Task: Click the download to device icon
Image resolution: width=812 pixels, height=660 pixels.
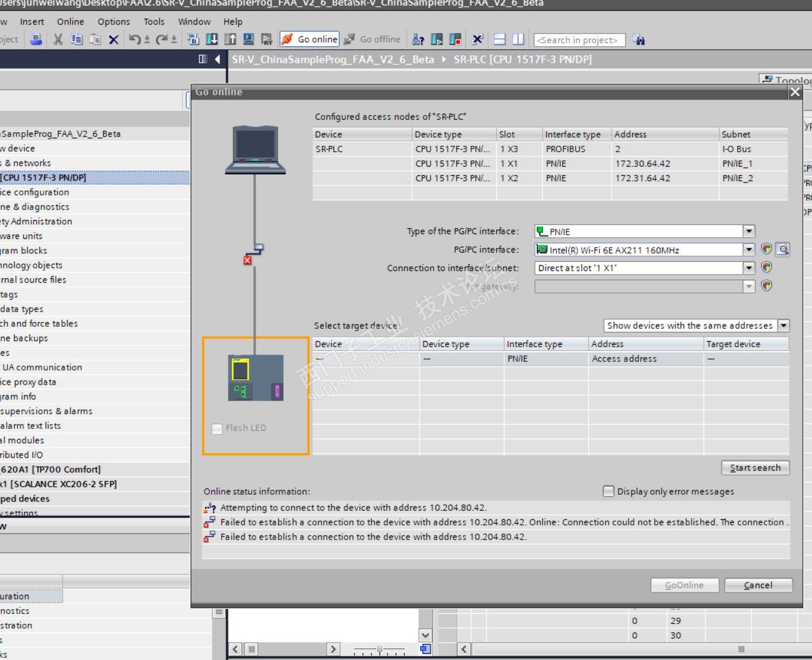Action: 212,39
